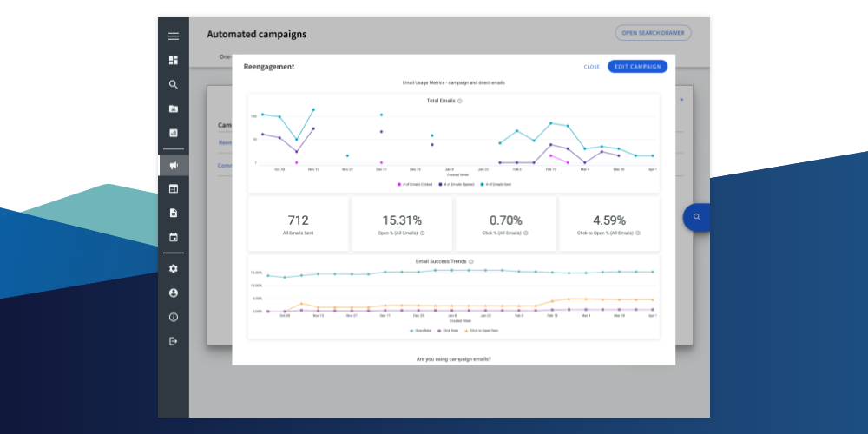Viewport: 868px width, 434px height.
Task: Click the logout icon in the sidebar
Action: (174, 341)
